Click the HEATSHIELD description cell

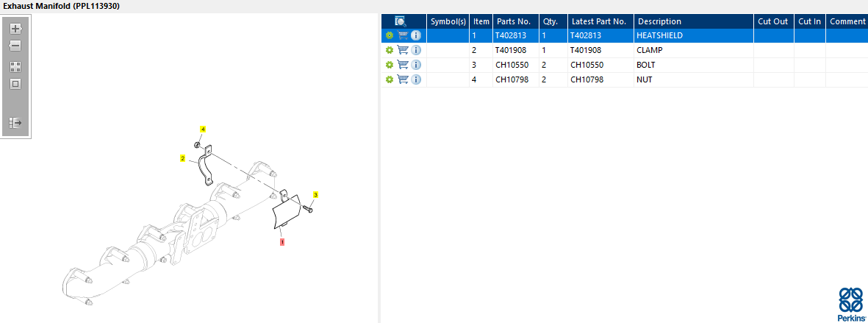pyautogui.click(x=694, y=35)
